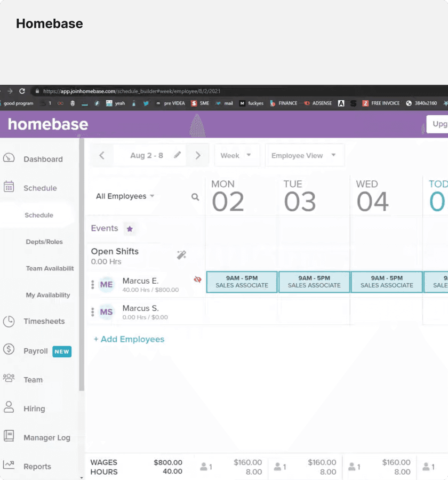Click the + Add Employees link
This screenshot has height=480, width=448.
pos(129,339)
